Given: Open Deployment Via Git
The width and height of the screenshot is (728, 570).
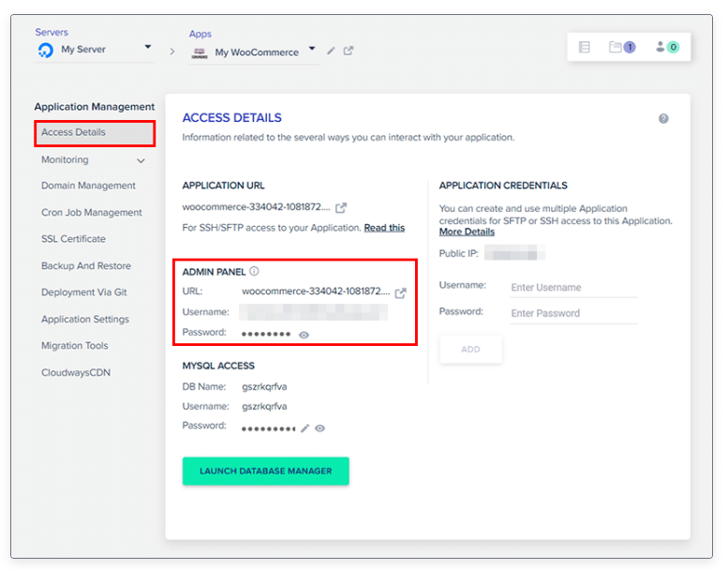Looking at the screenshot, I should point(84,292).
